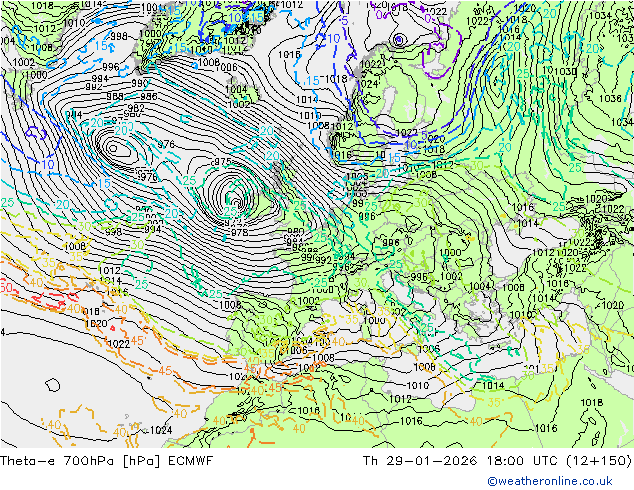The width and height of the screenshot is (634, 490).
Task: Click the red 50 theta-e contour label
Action: (6, 287)
